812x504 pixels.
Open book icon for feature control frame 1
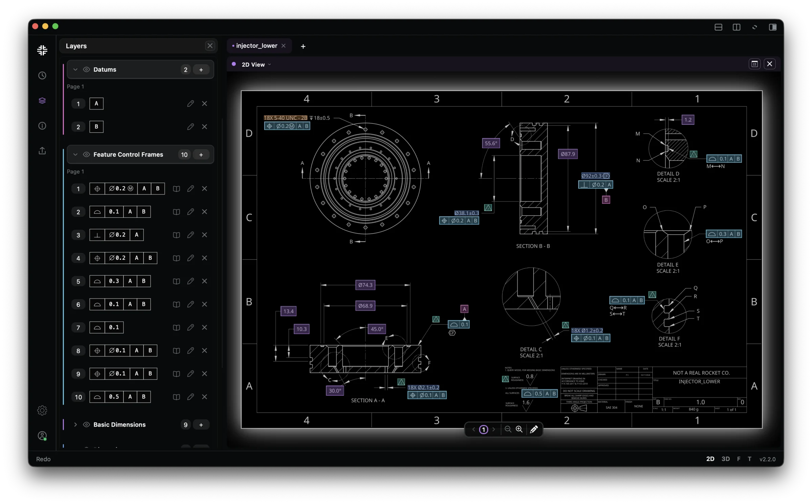pos(176,188)
